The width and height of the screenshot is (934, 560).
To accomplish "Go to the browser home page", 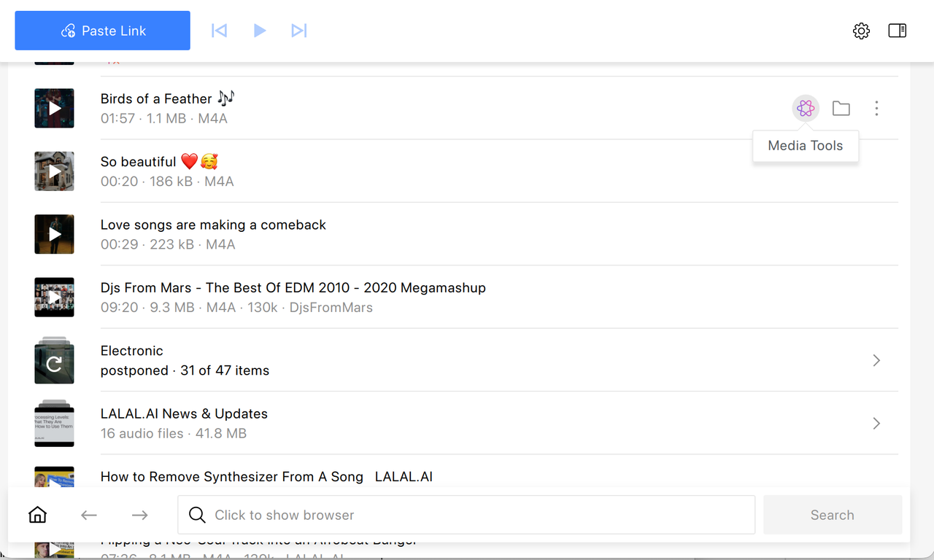I will click(x=37, y=515).
